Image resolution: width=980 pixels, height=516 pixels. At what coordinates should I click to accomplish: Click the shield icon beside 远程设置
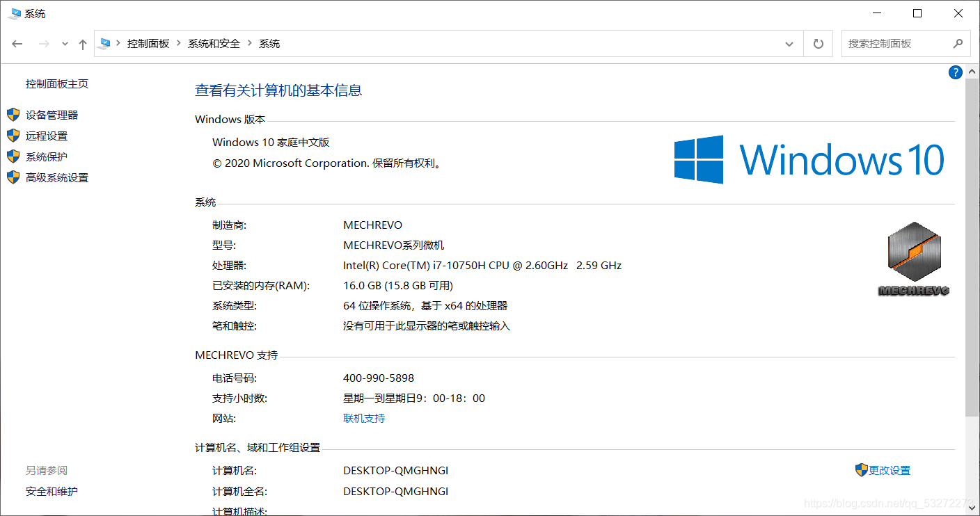pyautogui.click(x=13, y=136)
